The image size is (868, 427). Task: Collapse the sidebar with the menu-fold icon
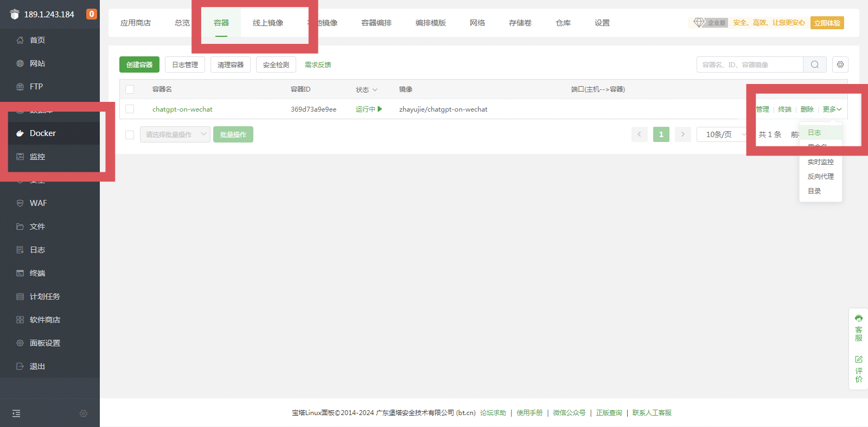16,413
